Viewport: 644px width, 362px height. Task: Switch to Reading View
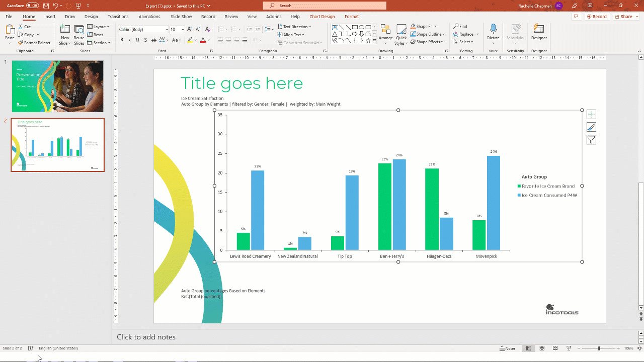coord(555,348)
